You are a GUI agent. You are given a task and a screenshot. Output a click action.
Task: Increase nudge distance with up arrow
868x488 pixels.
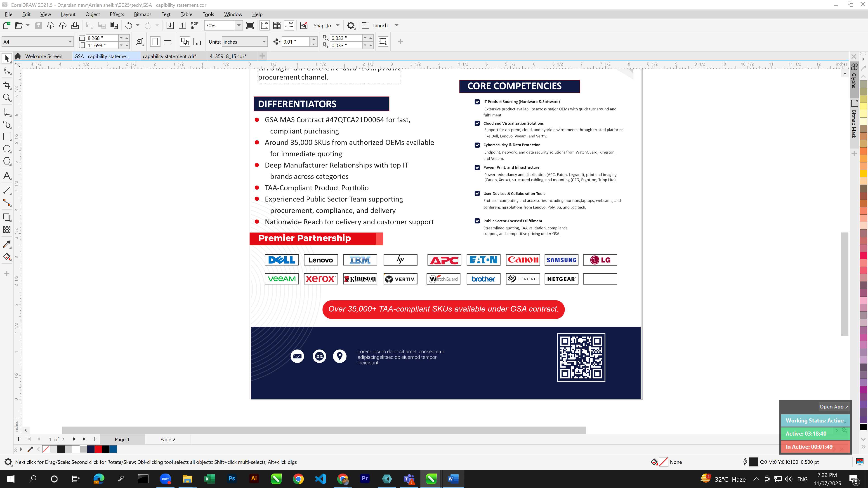point(314,39)
